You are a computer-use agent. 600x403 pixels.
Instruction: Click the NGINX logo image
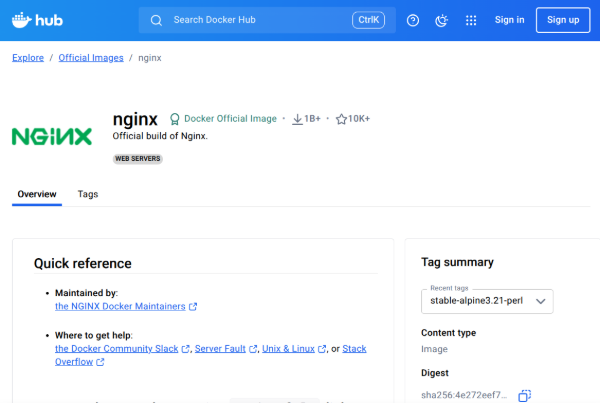point(52,136)
